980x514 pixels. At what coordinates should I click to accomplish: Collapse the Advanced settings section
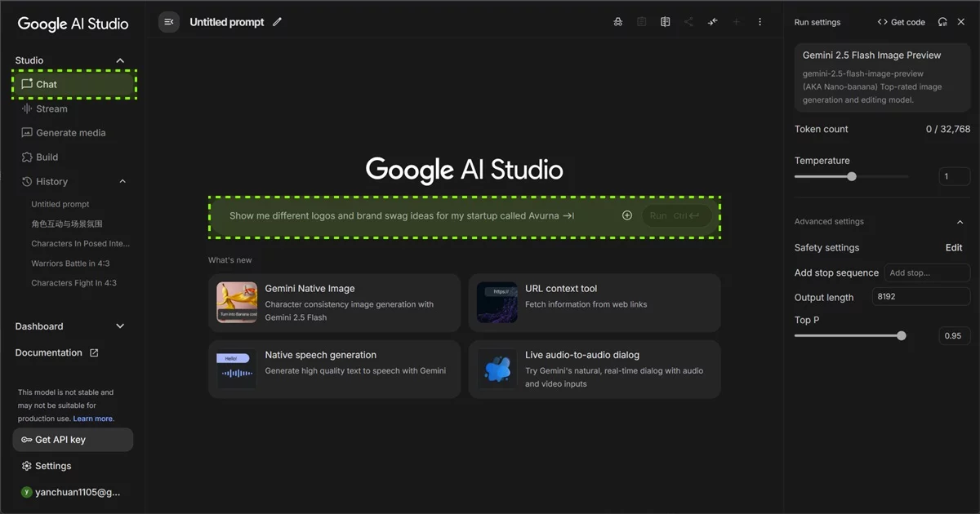[960, 222]
